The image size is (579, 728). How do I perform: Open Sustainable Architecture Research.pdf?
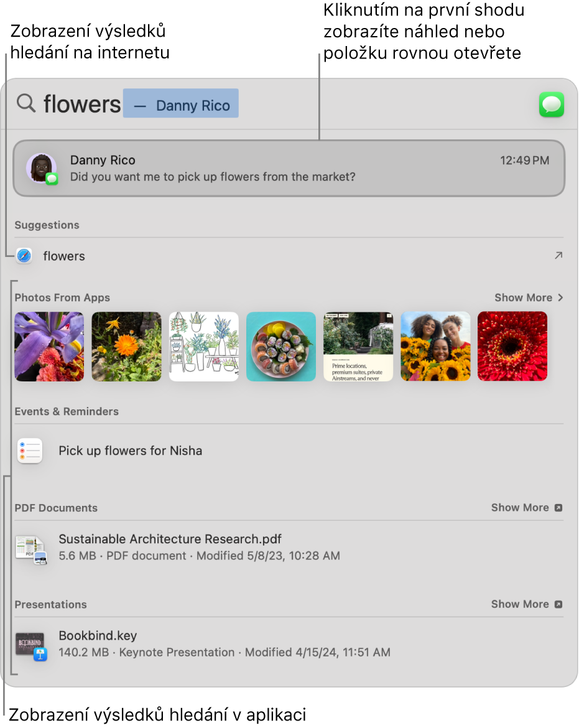coord(289,548)
